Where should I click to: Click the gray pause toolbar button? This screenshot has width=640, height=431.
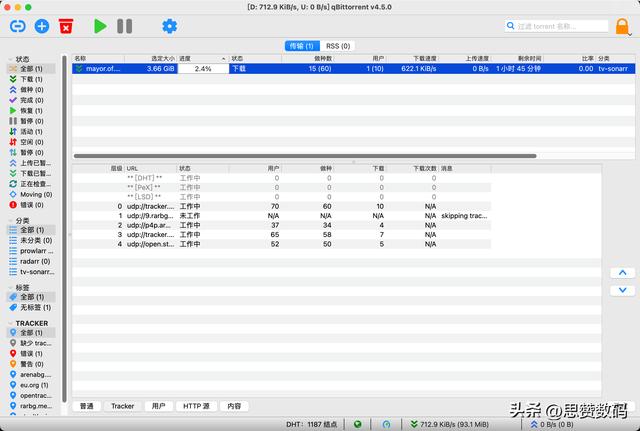(x=124, y=27)
